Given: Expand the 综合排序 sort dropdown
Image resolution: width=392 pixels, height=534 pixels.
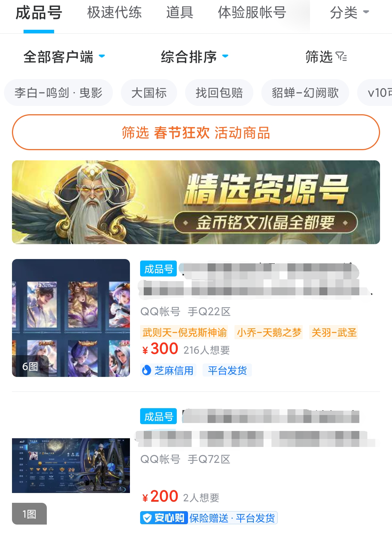Looking at the screenshot, I should [195, 57].
